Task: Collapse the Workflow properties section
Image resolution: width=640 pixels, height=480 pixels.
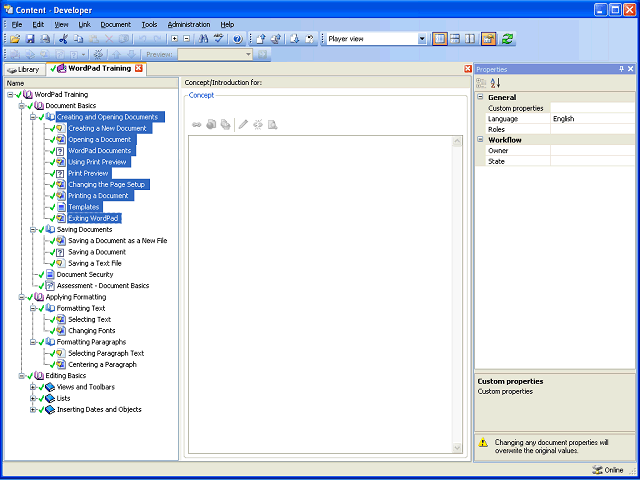Action: 480,140
